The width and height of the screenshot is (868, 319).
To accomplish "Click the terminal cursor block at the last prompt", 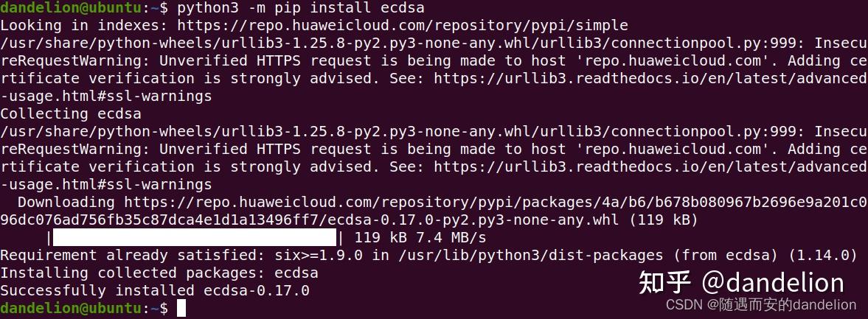I will tap(181, 308).
